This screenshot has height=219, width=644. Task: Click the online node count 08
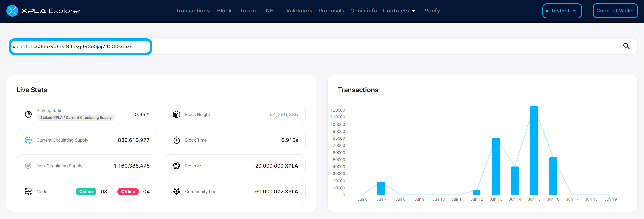(104, 192)
